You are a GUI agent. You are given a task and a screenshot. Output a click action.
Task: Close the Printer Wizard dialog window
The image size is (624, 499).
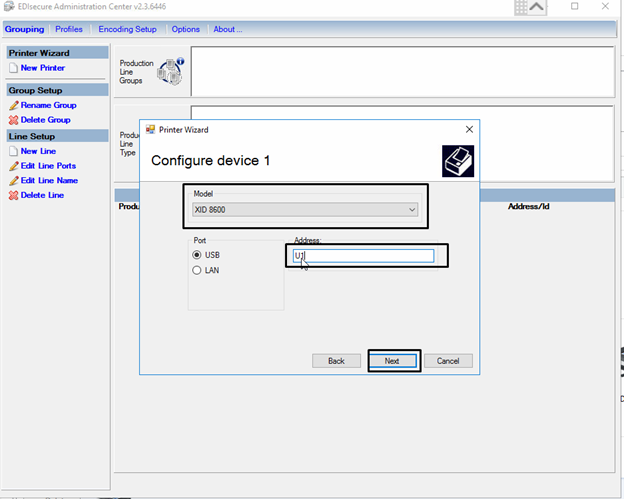pos(469,130)
